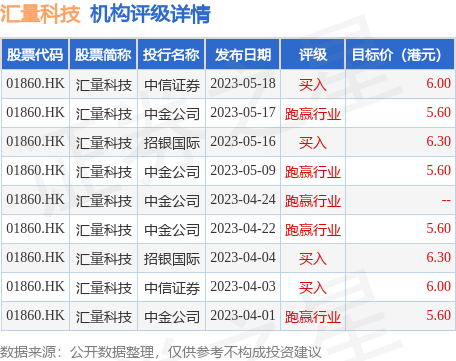This screenshot has width=456, height=361.
Task: Click the 发布日期 column header
Action: [x=243, y=54]
